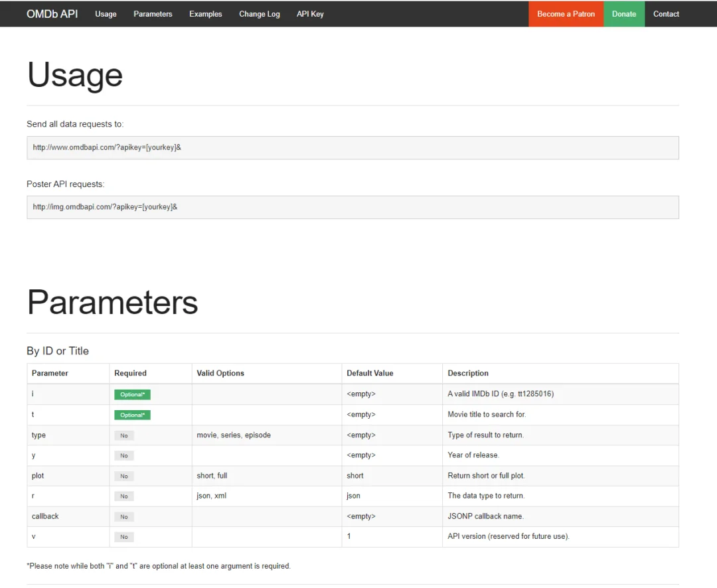Screen dimensions: 717x588
Task: Click the green Donate button
Action: [624, 14]
